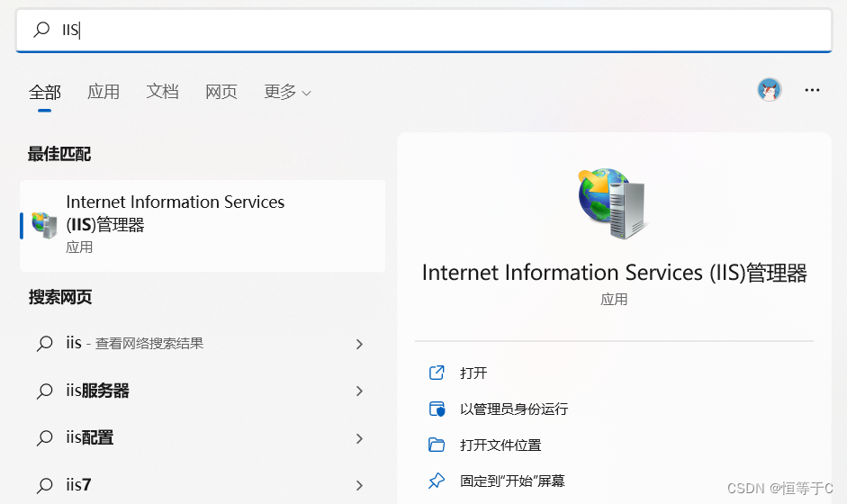Expand the chevron beside iis服务器

pyautogui.click(x=359, y=391)
